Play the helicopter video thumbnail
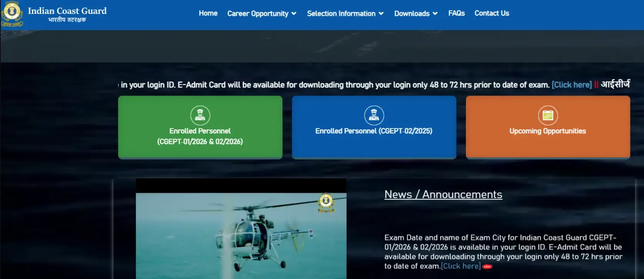Screen dimensions: 644x279 tap(241, 229)
